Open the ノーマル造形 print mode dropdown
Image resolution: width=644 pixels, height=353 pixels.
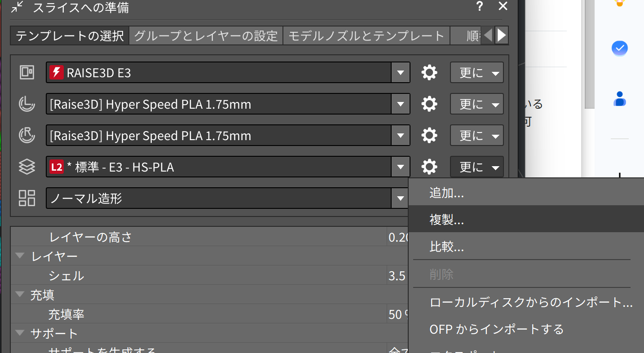tap(399, 198)
